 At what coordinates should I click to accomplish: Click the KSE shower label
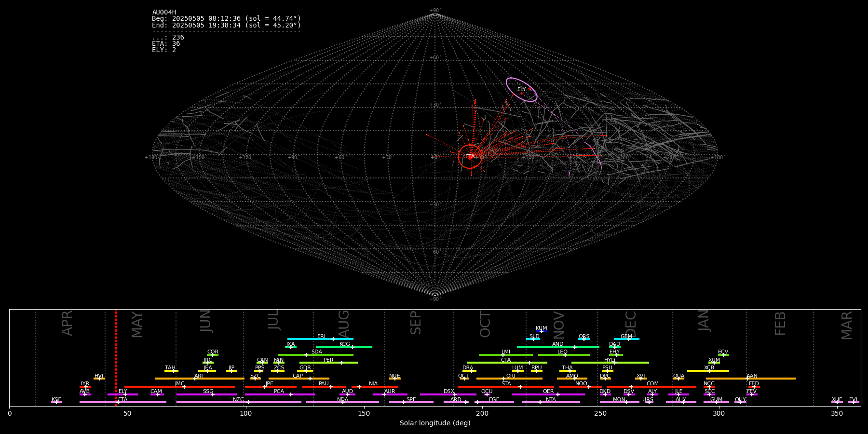pyautogui.click(x=56, y=399)
